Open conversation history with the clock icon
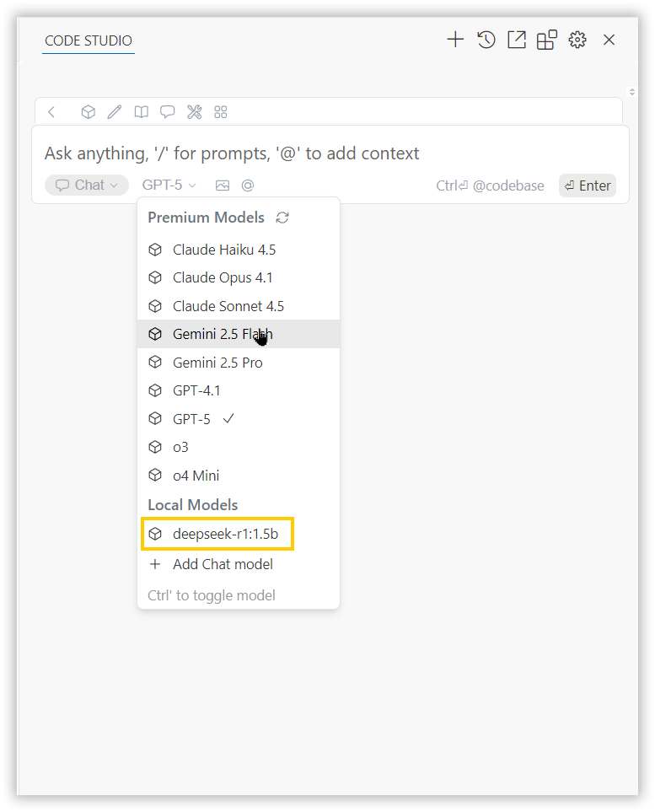Screen dimensions: 655x812 [x=486, y=39]
